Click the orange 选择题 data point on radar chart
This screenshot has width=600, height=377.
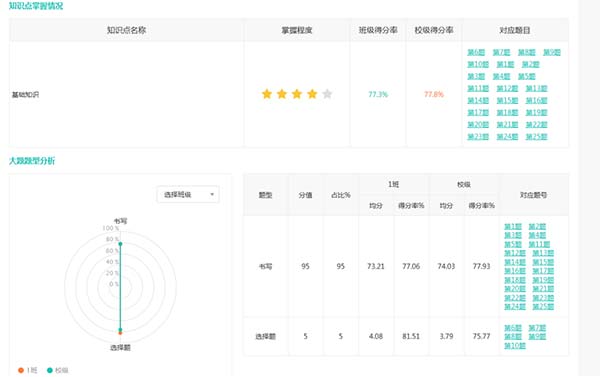coord(120,333)
